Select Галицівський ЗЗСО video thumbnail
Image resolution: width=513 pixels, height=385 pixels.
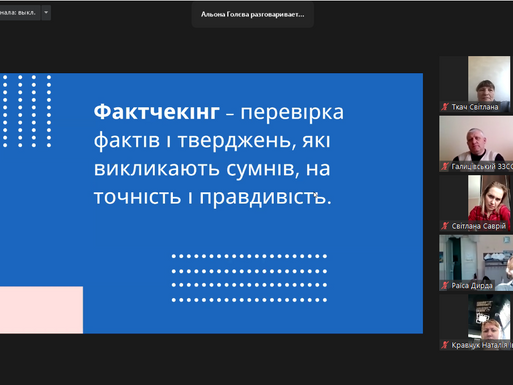tap(476, 144)
